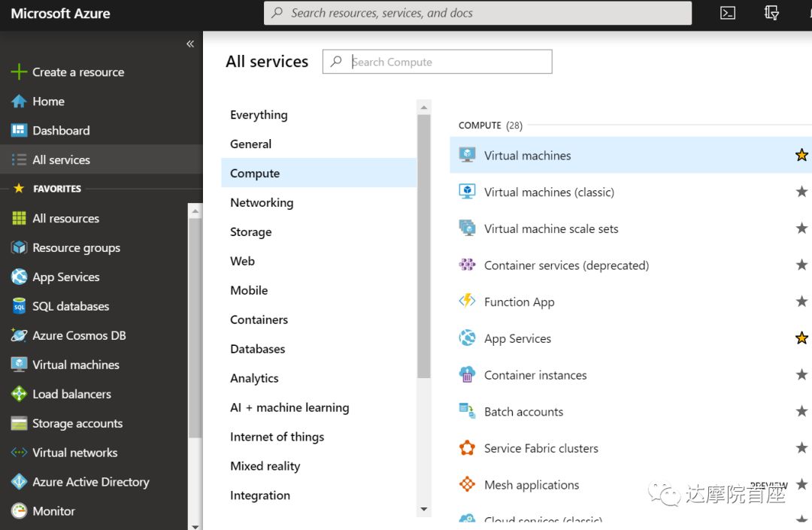Click Azure Cosmos DB icon
The width and height of the screenshot is (812, 530).
pos(19,335)
